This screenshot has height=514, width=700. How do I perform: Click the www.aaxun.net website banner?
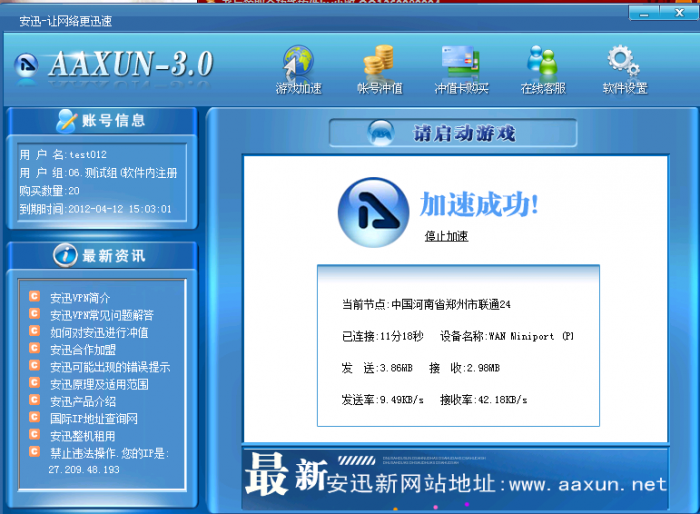[x=455, y=478]
